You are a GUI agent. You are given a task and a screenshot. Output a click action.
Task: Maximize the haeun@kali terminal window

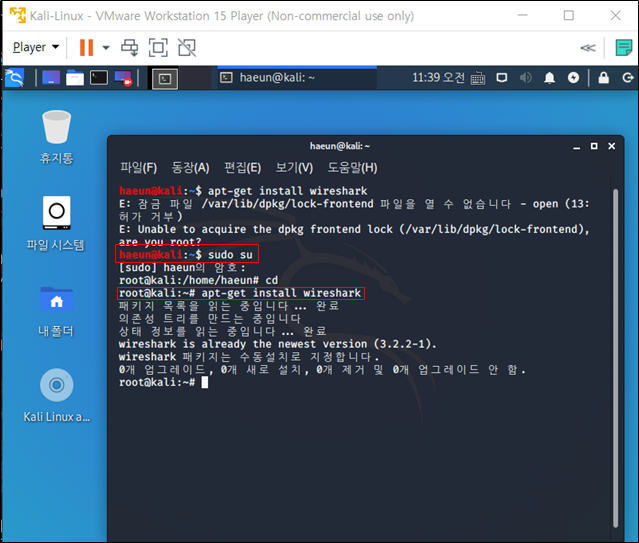pos(594,146)
